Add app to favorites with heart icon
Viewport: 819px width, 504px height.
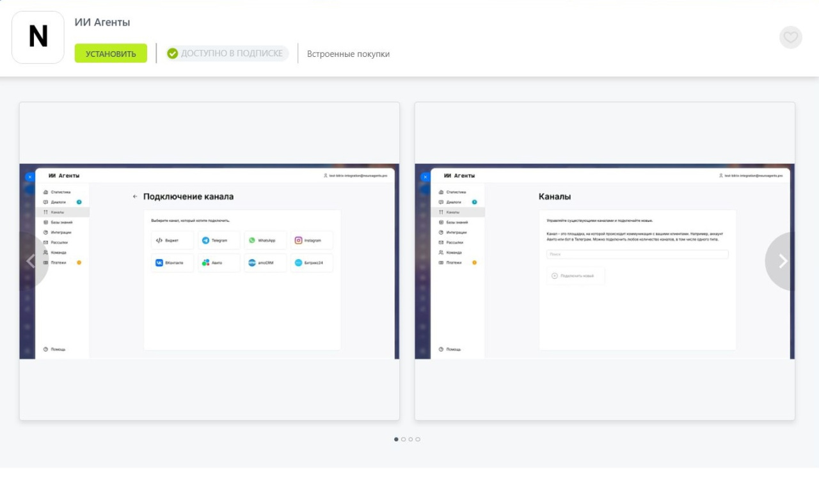[790, 37]
